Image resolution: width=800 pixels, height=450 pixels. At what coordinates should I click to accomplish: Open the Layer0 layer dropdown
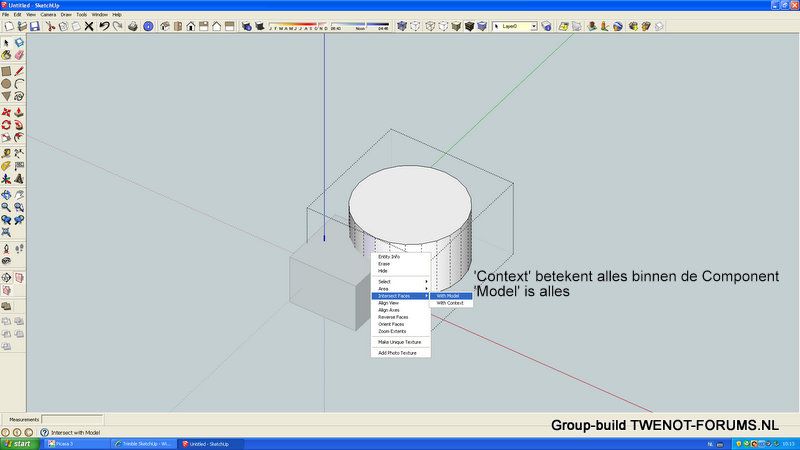coord(534,26)
